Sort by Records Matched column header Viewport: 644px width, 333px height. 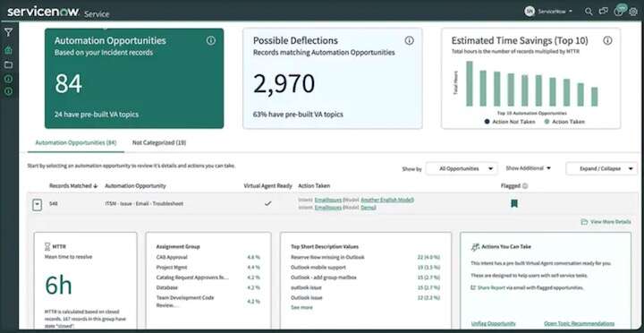(x=73, y=186)
